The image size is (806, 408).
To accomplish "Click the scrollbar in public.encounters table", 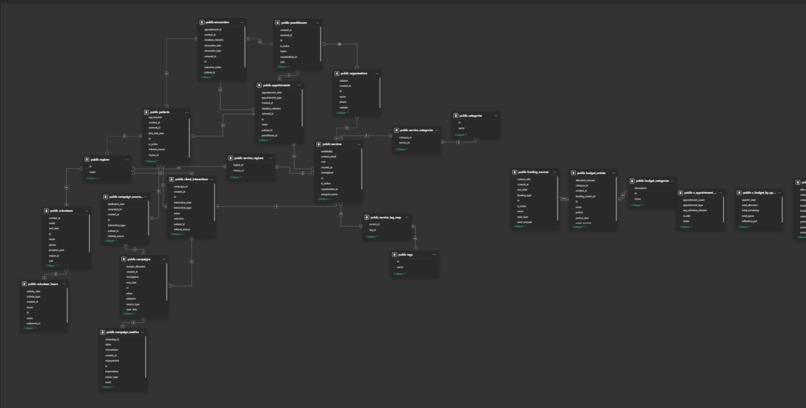I will coord(245,47).
